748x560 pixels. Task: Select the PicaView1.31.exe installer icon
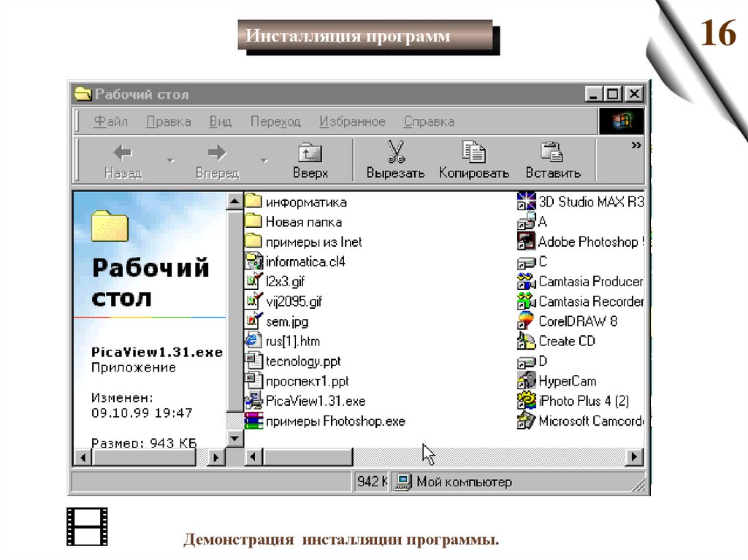coord(253,401)
